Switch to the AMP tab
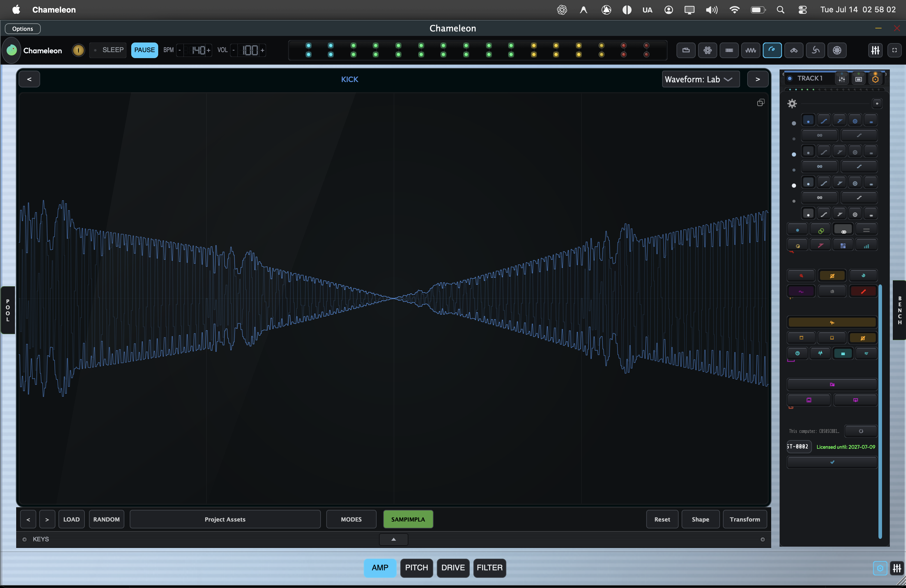The width and height of the screenshot is (906, 588). tap(380, 568)
